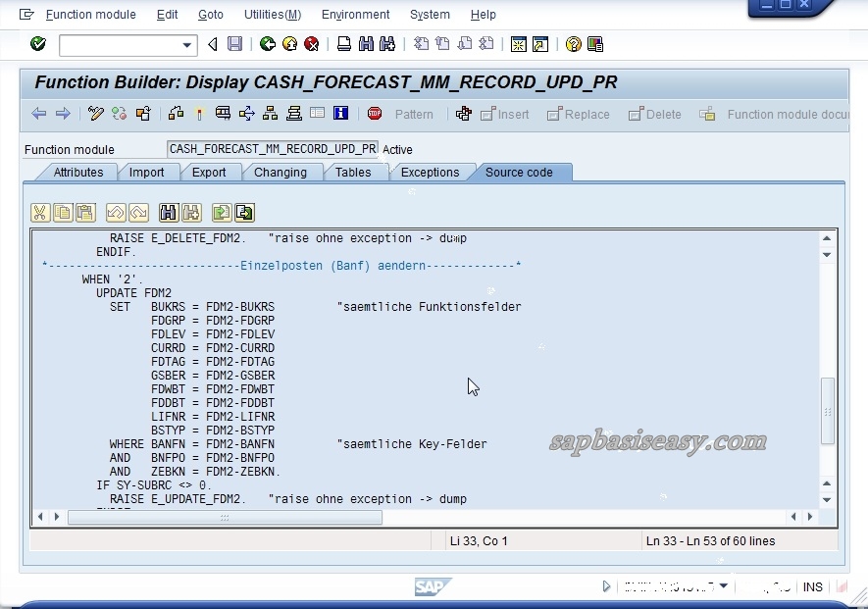The width and height of the screenshot is (868, 609).
Task: Click the green Back arrow icon
Action: click(x=268, y=44)
